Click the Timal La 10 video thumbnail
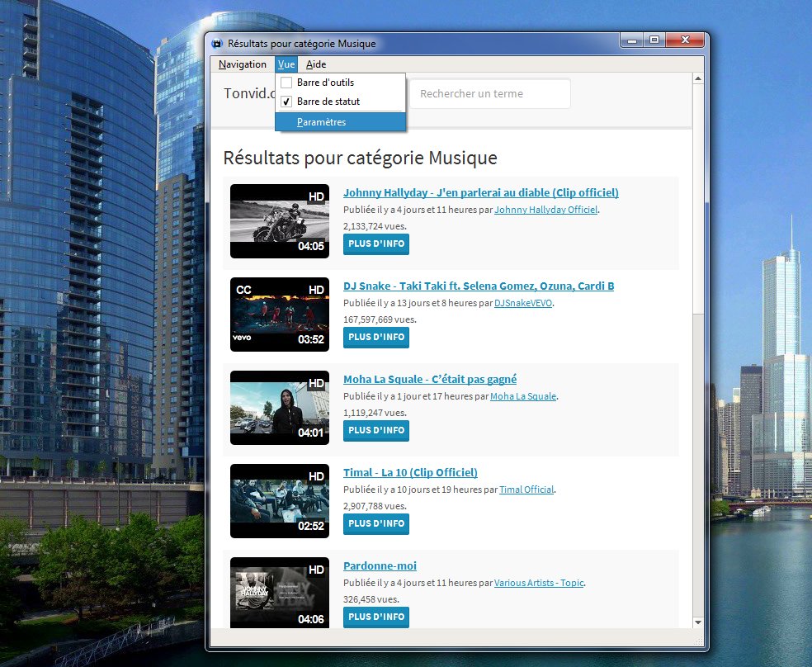The height and width of the screenshot is (667, 812). 280,501
